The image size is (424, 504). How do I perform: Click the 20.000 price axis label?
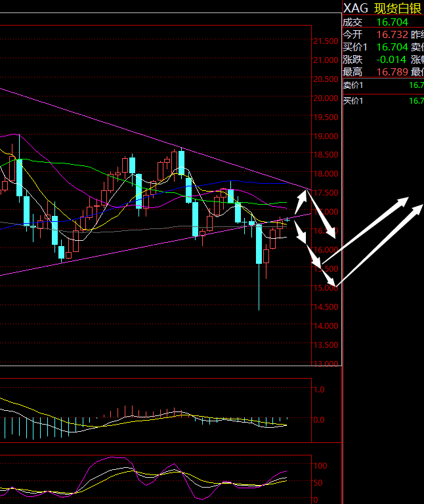click(x=326, y=98)
